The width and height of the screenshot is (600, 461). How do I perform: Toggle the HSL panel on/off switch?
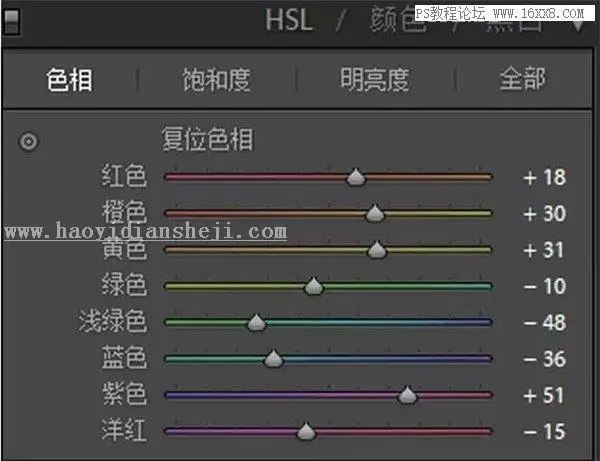[11, 21]
